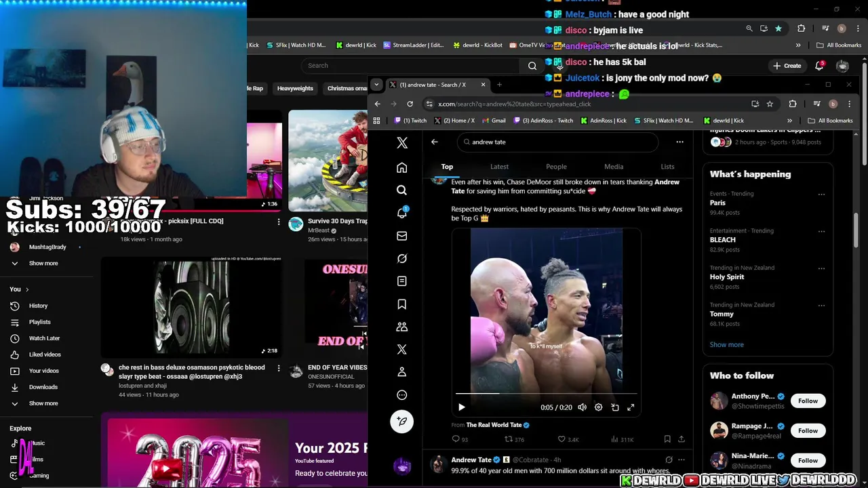The image size is (868, 488).
Task: Select the andrew tate browser tab
Action: click(437, 85)
